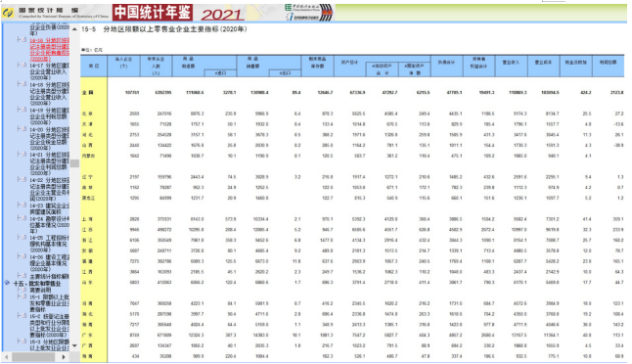
Task: Click the sidebar scroll up arrow
Action: 74,29
